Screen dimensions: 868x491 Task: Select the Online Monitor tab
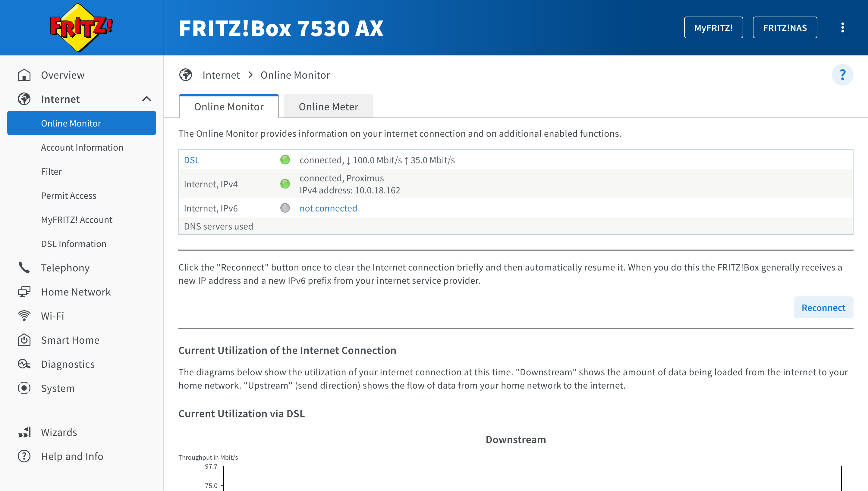click(229, 107)
